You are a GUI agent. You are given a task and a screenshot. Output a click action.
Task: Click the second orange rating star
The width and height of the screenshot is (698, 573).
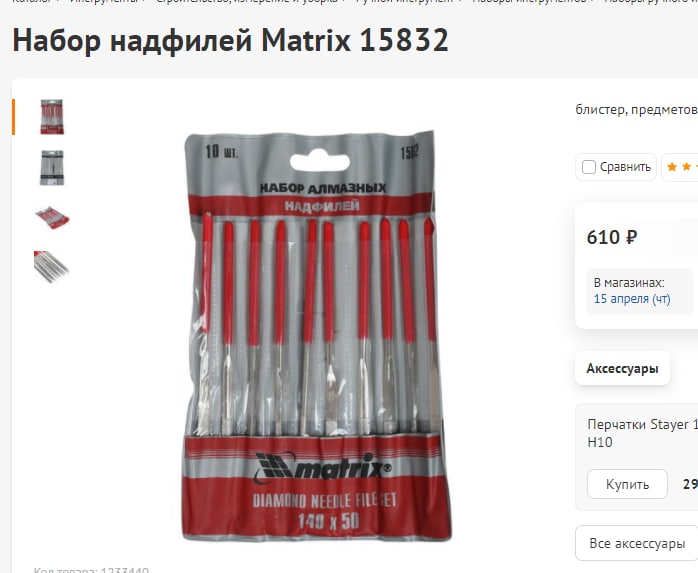tap(686, 167)
